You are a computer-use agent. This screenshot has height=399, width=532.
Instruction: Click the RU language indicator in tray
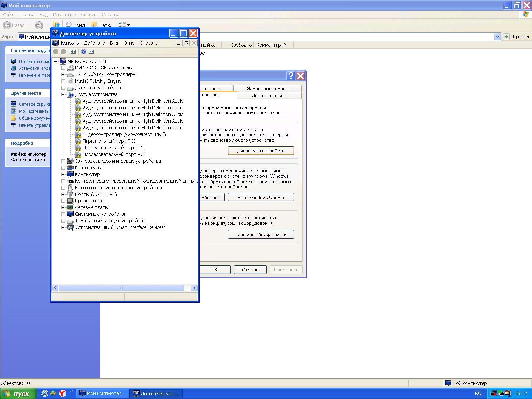478,393
